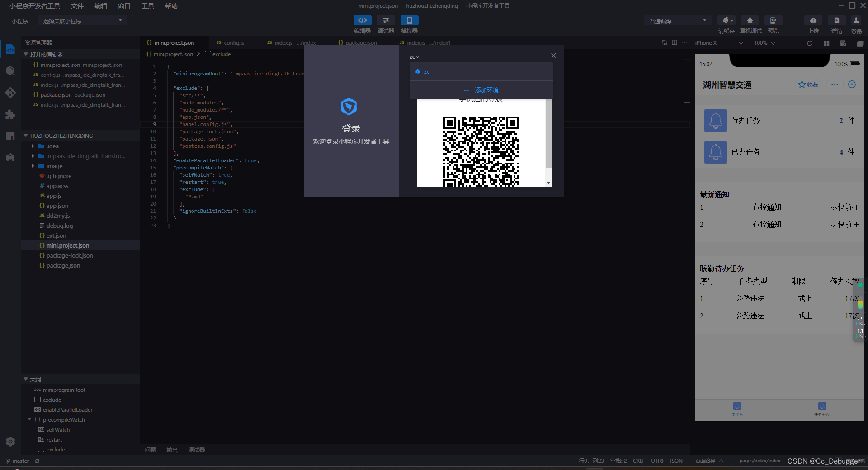Toggle the 编辑器 editor panel button
Viewport: 868px width, 470px height.
(362, 20)
